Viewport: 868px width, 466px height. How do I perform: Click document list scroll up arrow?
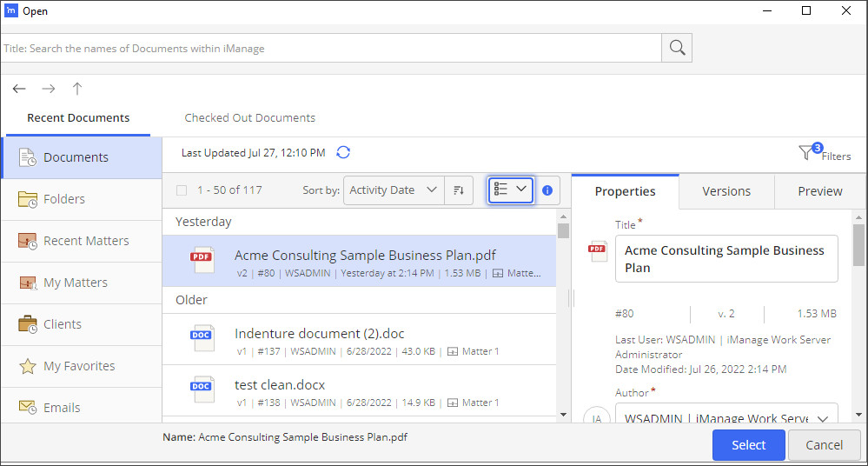[564, 216]
